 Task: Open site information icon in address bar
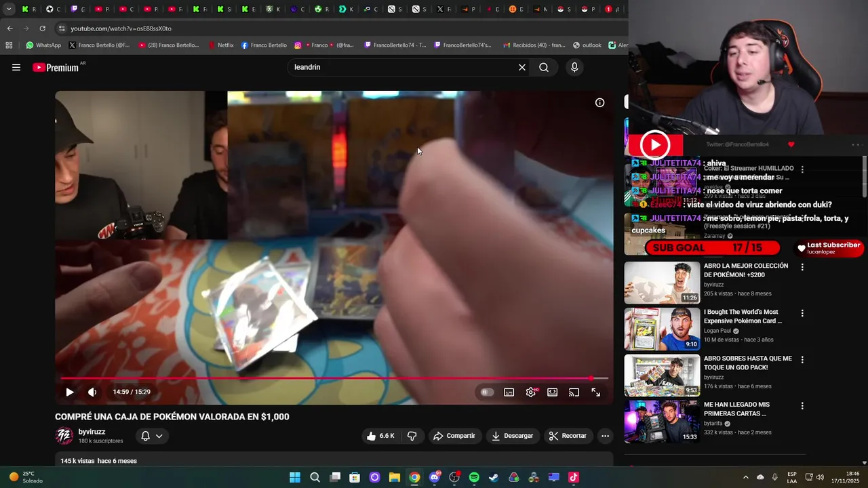click(x=62, y=28)
